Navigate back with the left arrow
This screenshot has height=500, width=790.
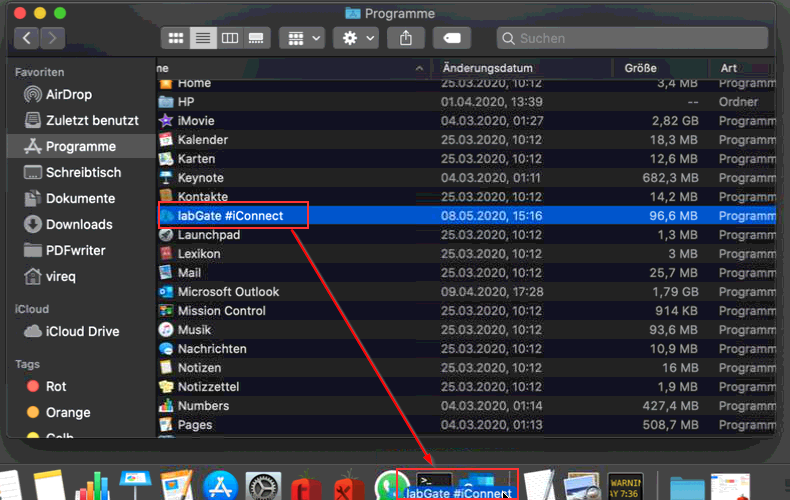pyautogui.click(x=27, y=38)
